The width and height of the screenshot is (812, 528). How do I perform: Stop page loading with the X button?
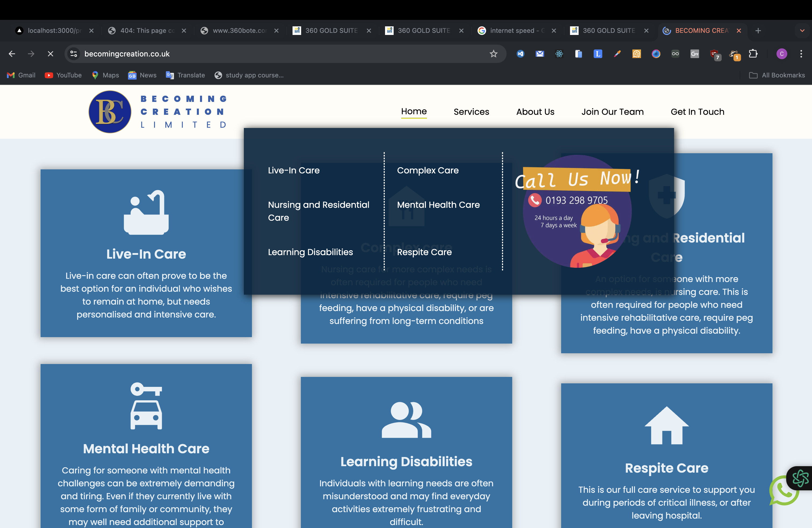coord(51,54)
